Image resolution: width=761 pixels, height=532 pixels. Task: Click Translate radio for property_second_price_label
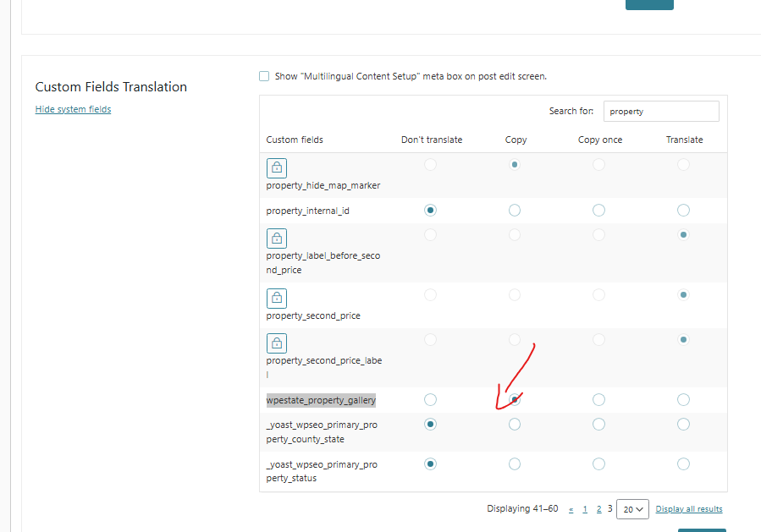(683, 339)
